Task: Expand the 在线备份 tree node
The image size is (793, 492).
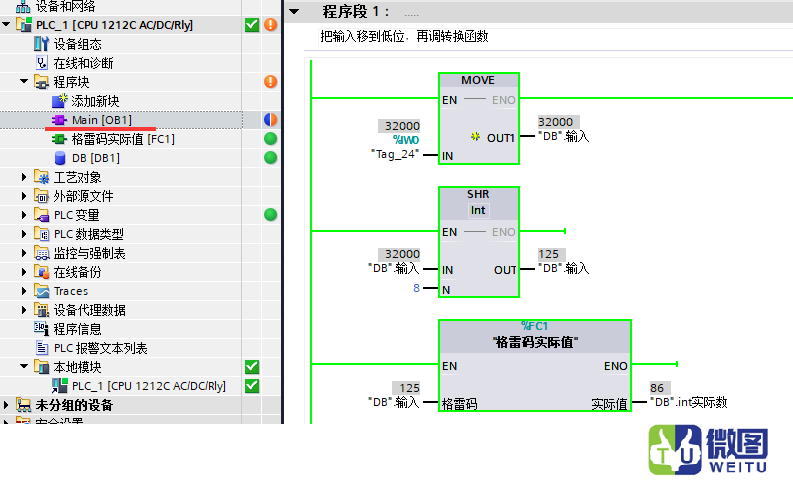Action: click(x=24, y=272)
